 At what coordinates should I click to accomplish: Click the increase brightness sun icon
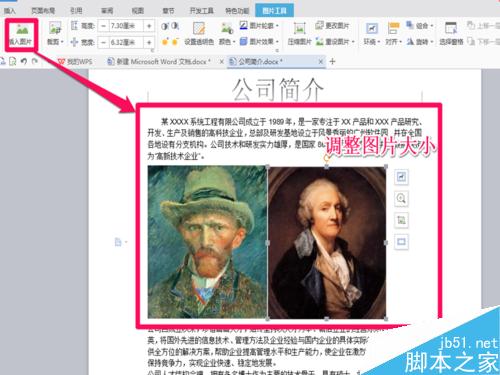coord(165,42)
